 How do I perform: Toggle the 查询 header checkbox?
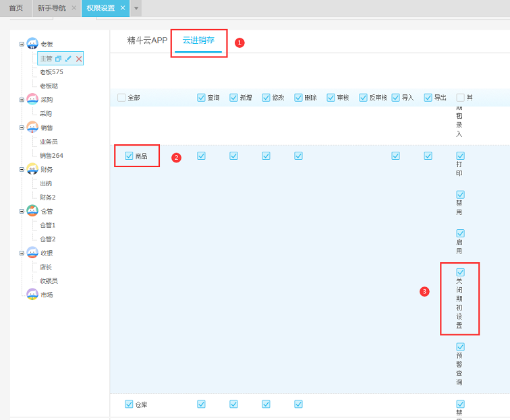pos(201,98)
